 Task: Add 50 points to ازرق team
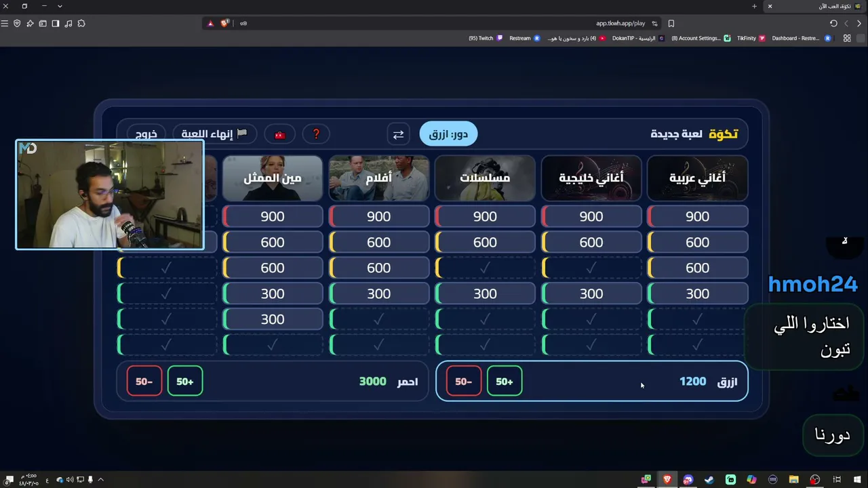click(x=504, y=382)
